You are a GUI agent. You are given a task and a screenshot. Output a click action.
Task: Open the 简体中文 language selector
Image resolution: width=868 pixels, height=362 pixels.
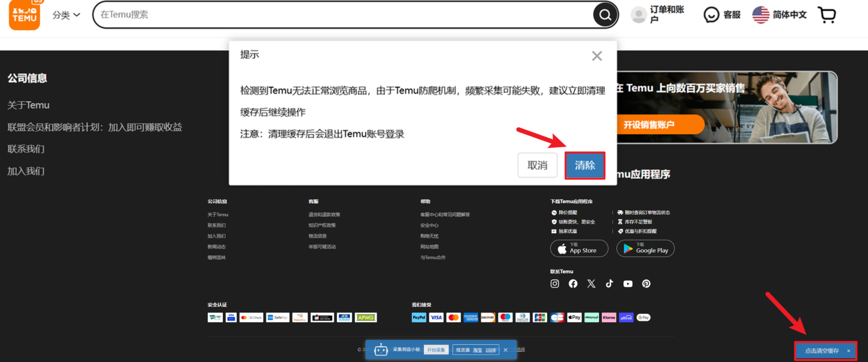(x=779, y=15)
